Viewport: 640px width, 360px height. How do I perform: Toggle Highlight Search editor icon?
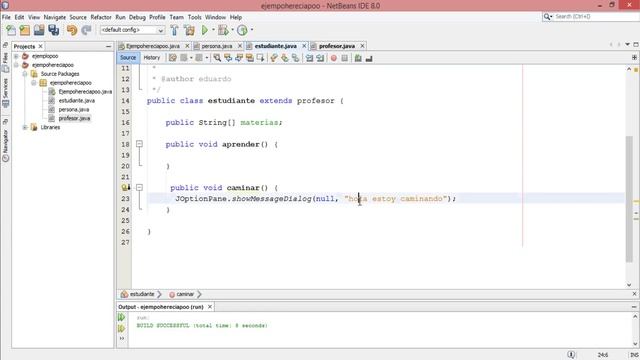249,58
